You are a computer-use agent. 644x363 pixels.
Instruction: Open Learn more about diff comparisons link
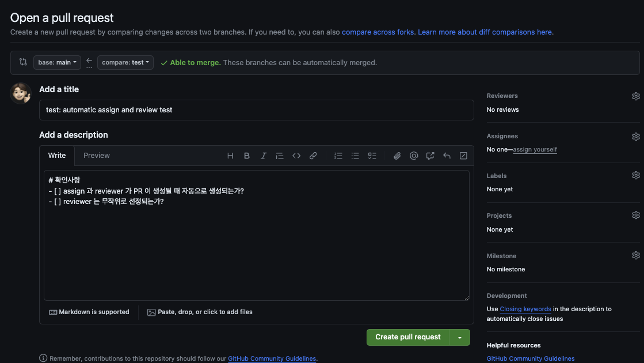point(485,32)
